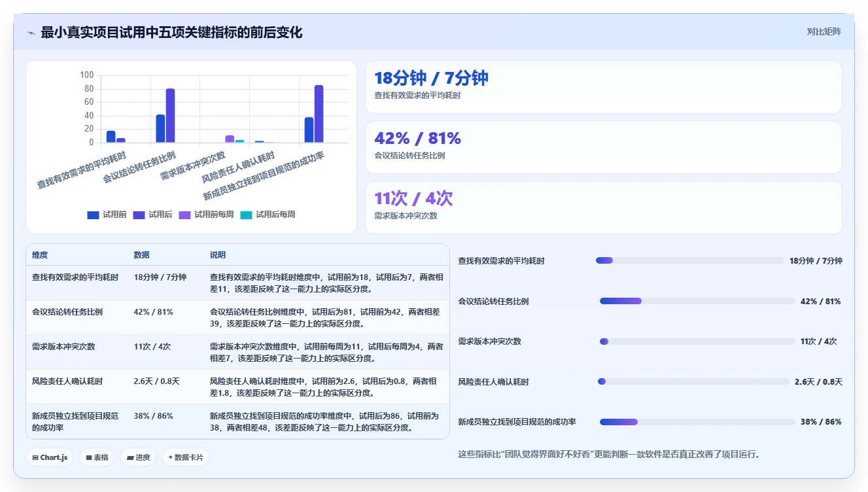Click progress bar for 查找有效需求的平均耗时
This screenshot has width=868, height=492.
point(689,260)
